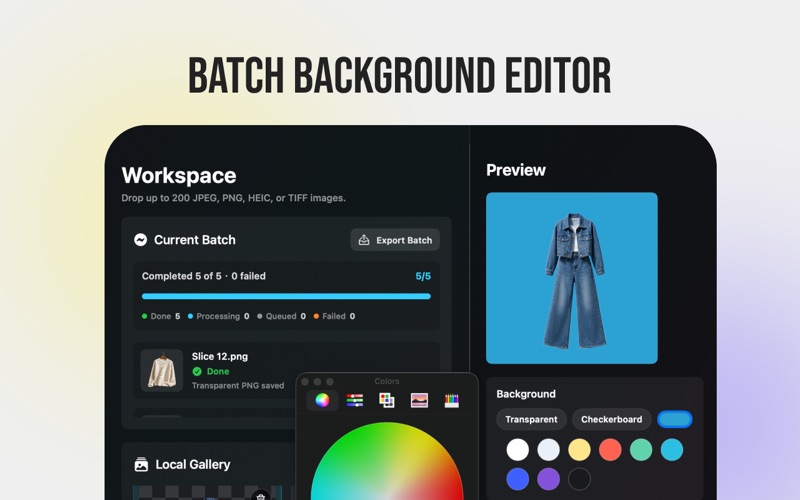
Task: Click the denim outfit preview image
Action: coord(571,278)
